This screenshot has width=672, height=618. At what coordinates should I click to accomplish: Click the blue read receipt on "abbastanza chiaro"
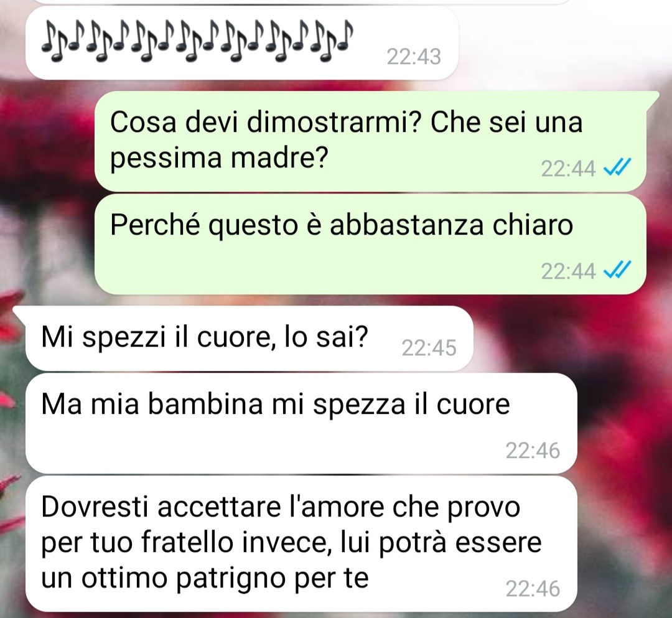pos(617,270)
